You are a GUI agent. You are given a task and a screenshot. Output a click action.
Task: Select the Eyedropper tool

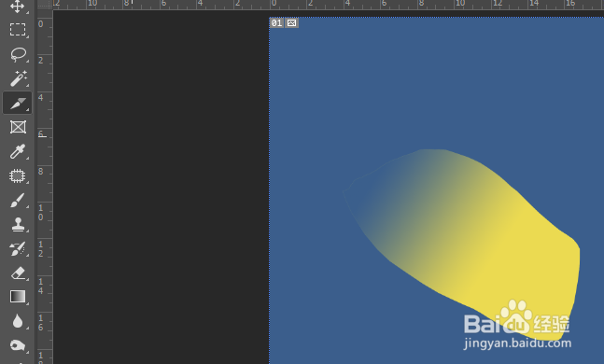click(x=18, y=152)
